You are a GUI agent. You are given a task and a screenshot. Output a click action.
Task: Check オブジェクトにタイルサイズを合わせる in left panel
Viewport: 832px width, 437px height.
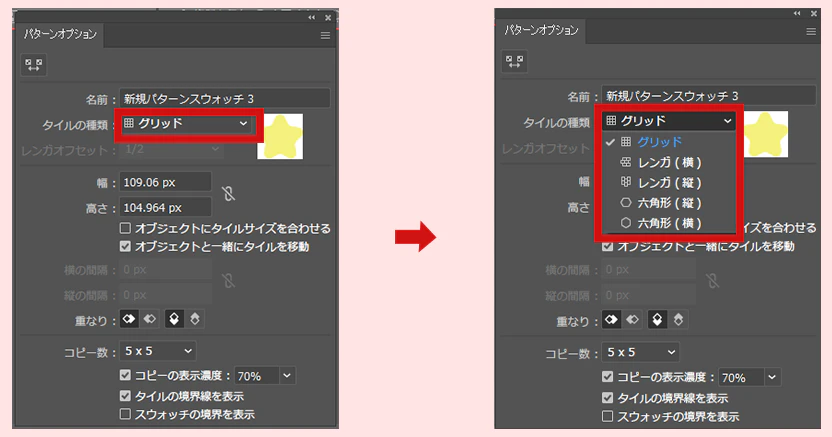point(125,228)
